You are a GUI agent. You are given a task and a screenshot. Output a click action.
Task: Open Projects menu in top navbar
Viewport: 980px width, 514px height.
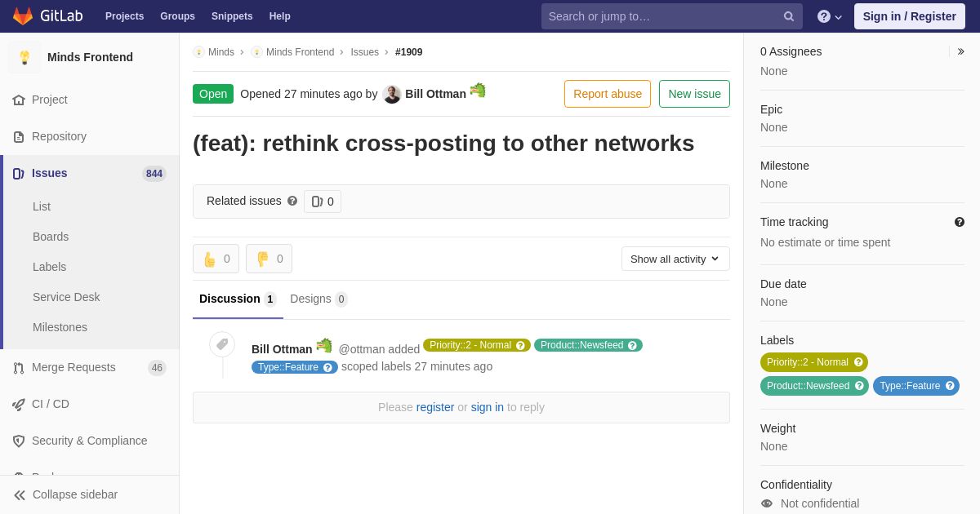[x=124, y=16]
